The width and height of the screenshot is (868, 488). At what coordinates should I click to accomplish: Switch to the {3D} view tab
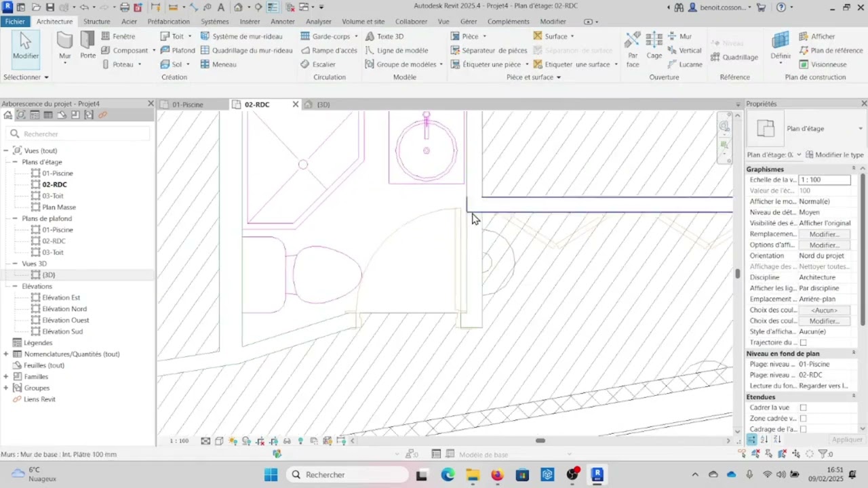[323, 104]
